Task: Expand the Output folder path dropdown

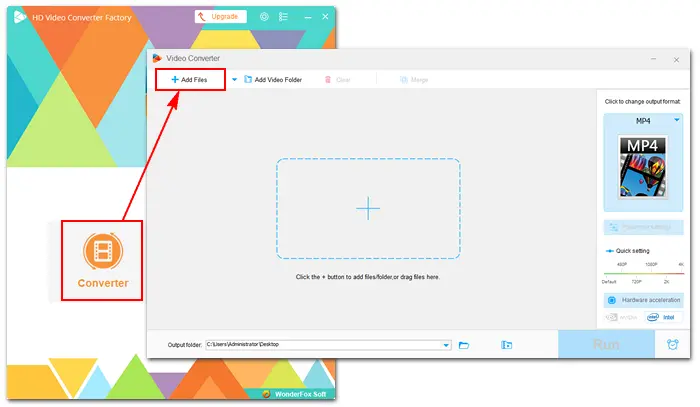Action: [446, 345]
